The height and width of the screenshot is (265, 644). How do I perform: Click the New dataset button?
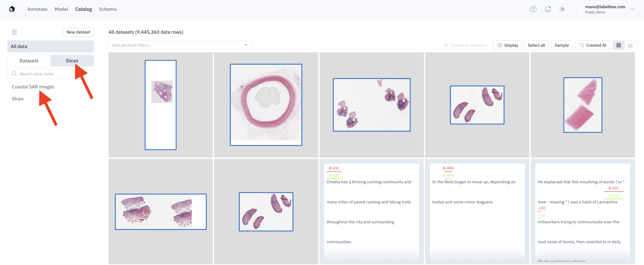tap(78, 32)
